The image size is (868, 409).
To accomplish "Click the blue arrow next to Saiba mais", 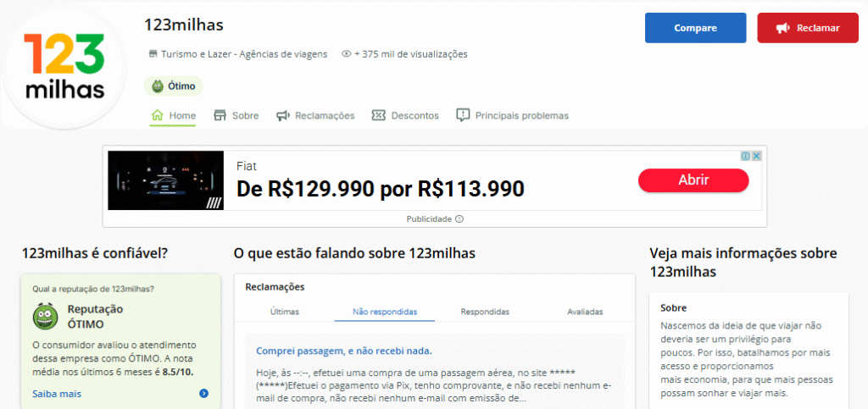I will click(x=203, y=394).
